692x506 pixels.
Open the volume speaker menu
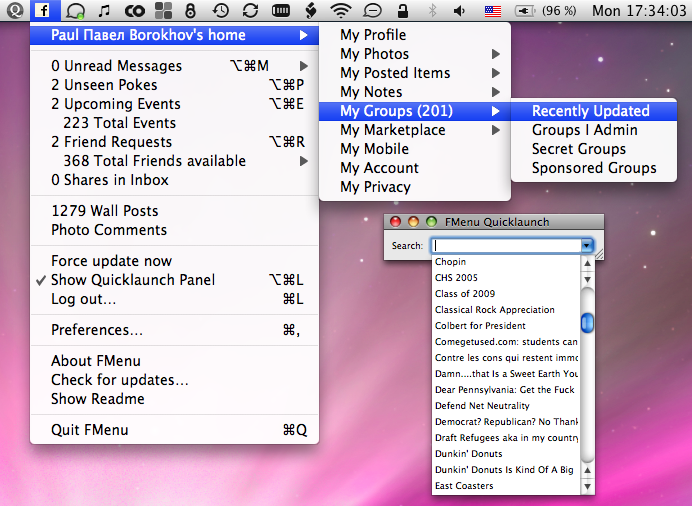459,10
